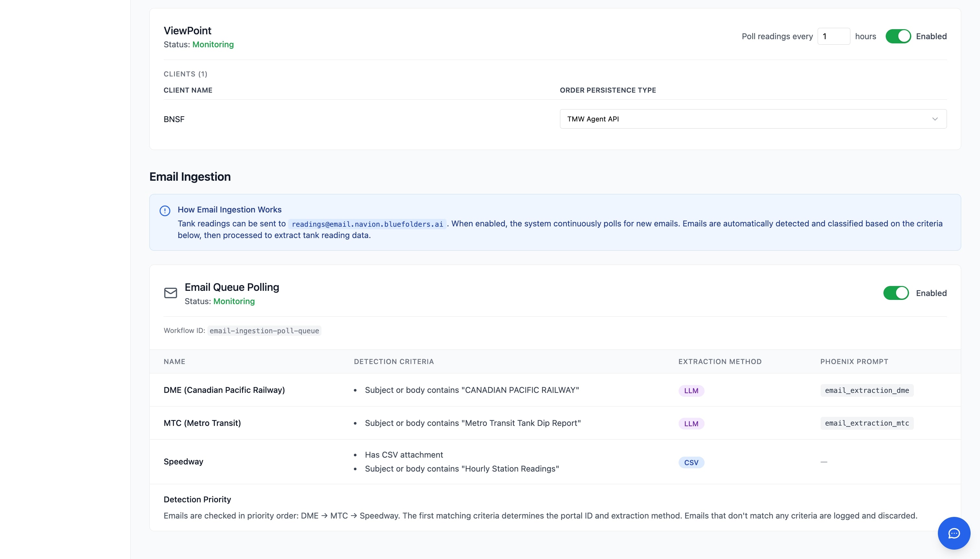
Task: Click the info icon beside How Email Ingestion Works
Action: 164,211
